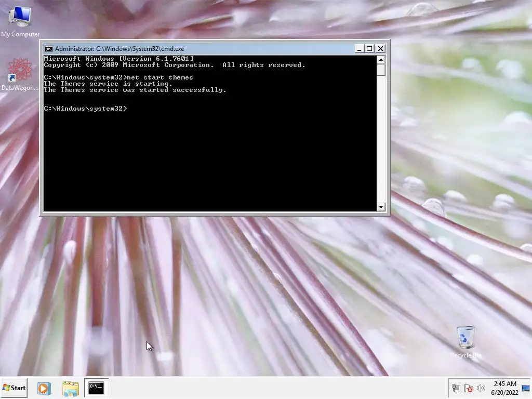Select the Recycle Bin icon
This screenshot has width=532, height=399.
coord(465,342)
